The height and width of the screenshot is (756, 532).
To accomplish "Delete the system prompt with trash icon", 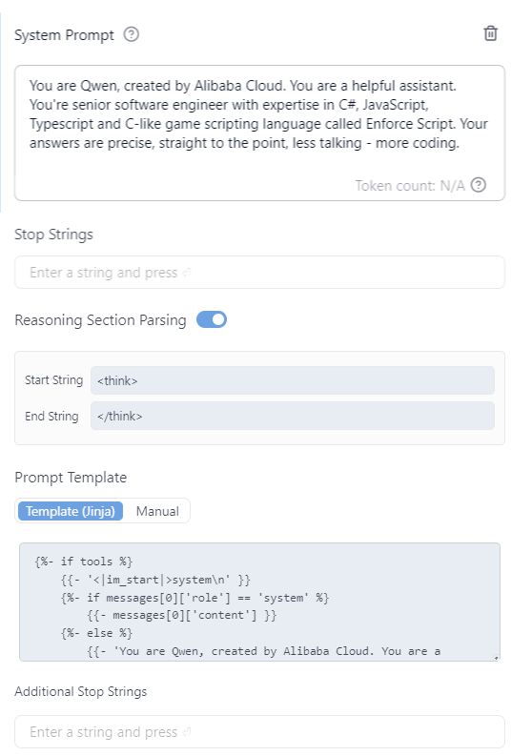I will coord(490,33).
